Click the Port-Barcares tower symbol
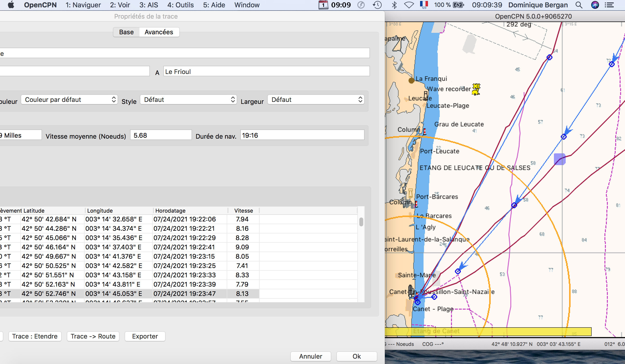Screen dimensions: 625x364 [411, 193]
